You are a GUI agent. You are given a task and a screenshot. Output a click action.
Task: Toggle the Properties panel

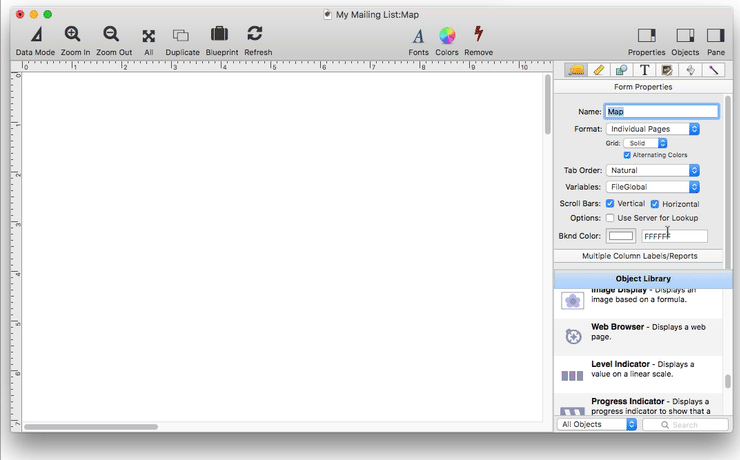point(647,35)
